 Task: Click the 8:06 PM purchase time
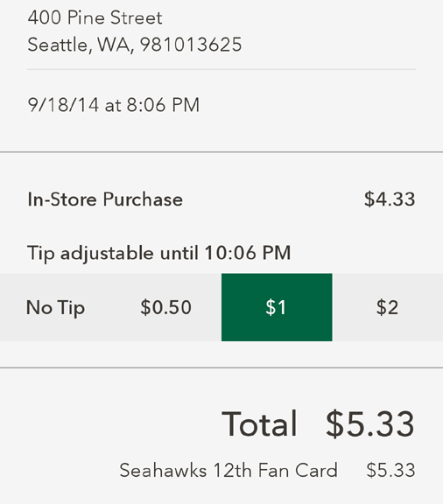(x=163, y=105)
